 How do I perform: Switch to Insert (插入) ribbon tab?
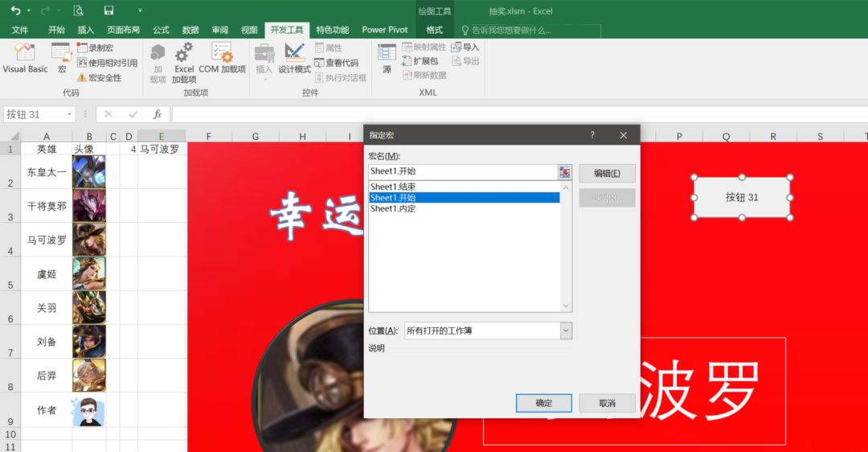pos(86,30)
